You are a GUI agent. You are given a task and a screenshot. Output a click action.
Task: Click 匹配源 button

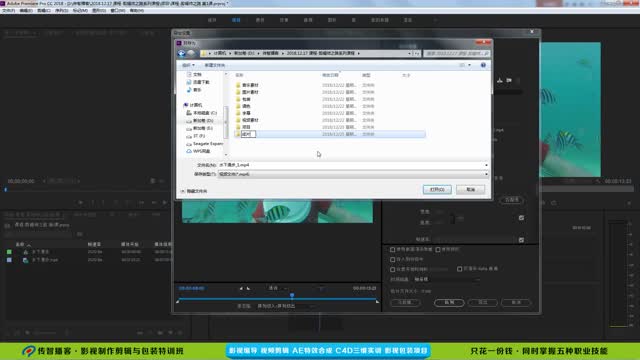point(512,200)
